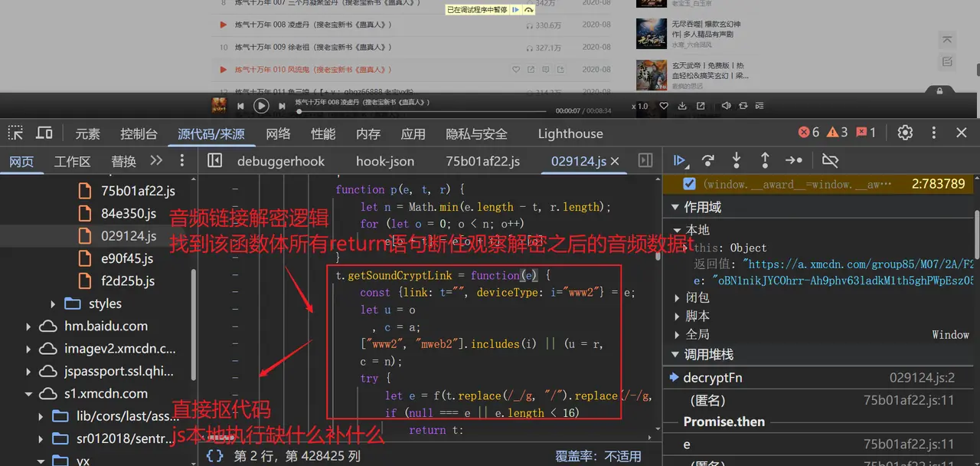Open DevTools settings gear

pos(905,133)
